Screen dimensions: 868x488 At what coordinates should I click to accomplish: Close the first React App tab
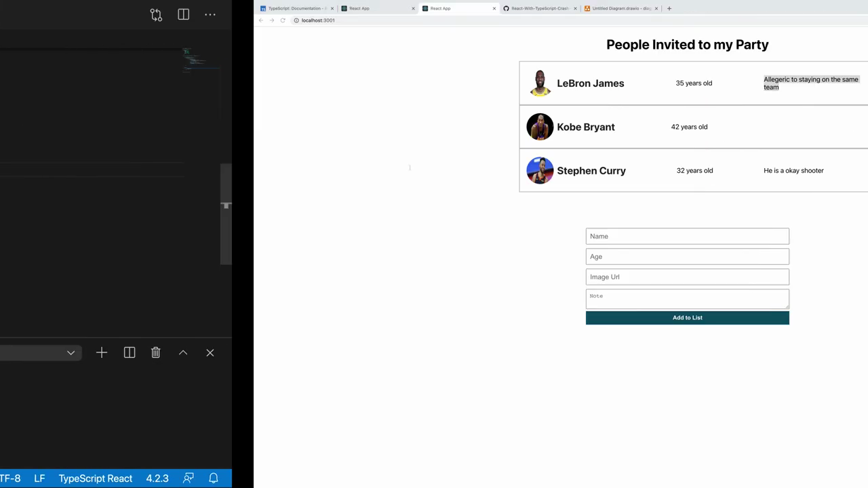[413, 8]
